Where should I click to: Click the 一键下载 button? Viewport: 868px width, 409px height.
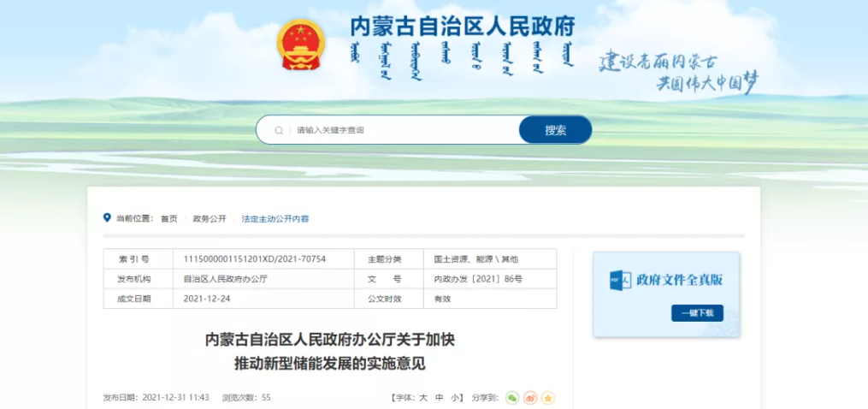pos(697,313)
